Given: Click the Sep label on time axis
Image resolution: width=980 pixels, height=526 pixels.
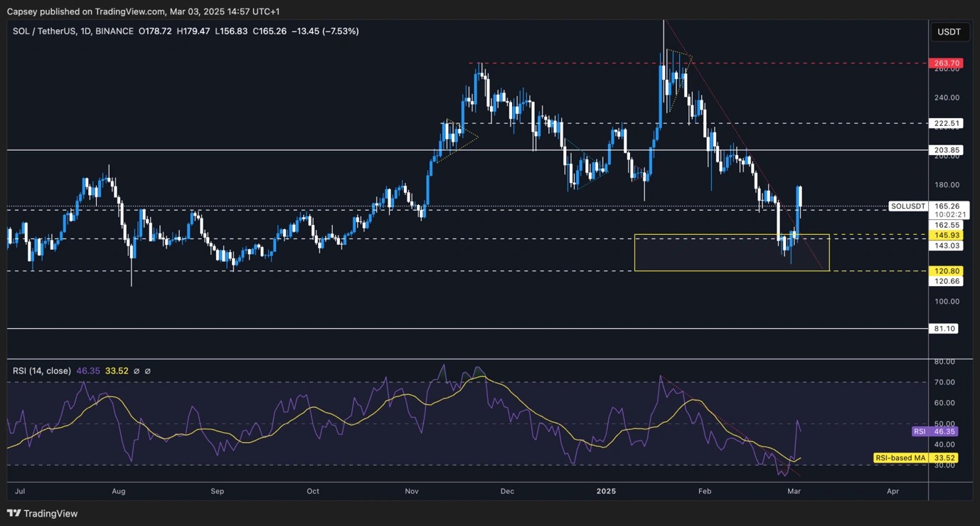Looking at the screenshot, I should click(x=218, y=491).
